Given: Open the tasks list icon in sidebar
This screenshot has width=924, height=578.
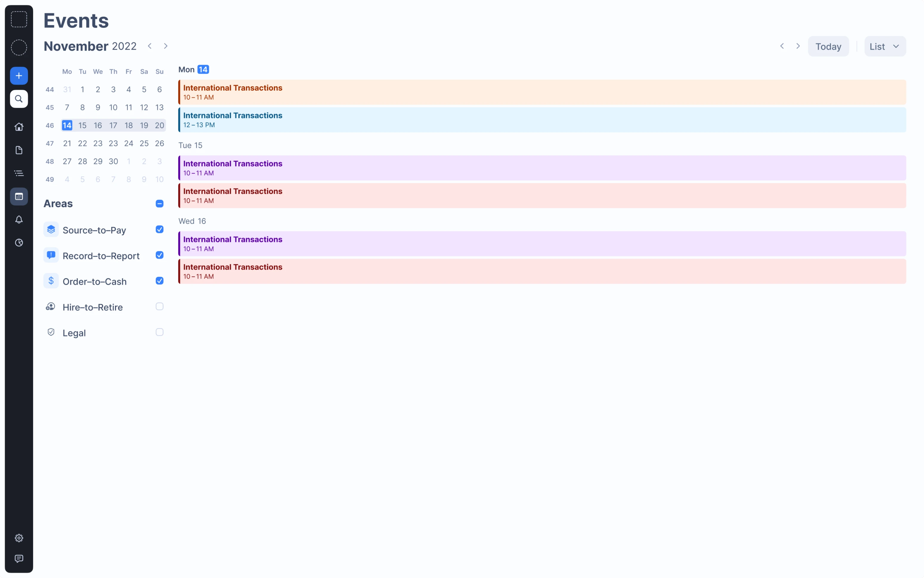Looking at the screenshot, I should (19, 173).
